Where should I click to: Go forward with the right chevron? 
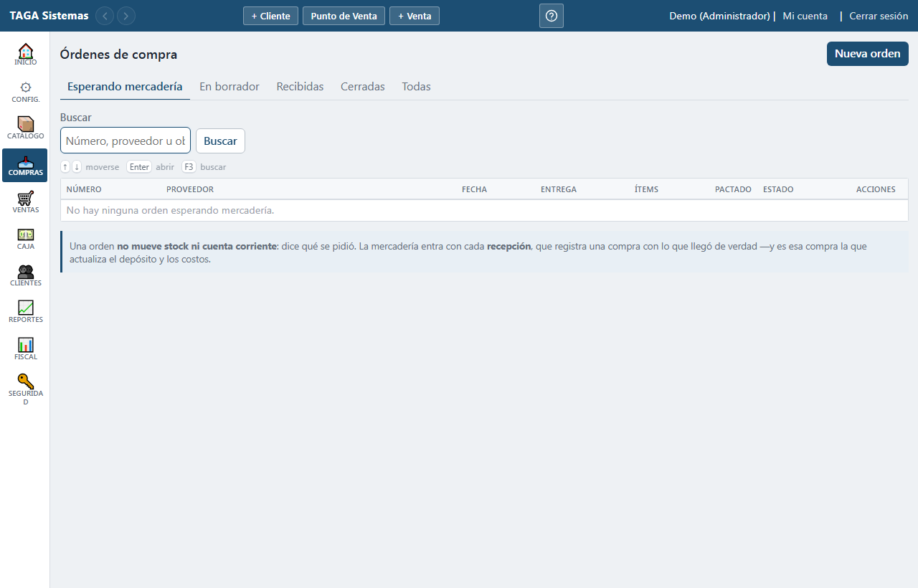(126, 16)
